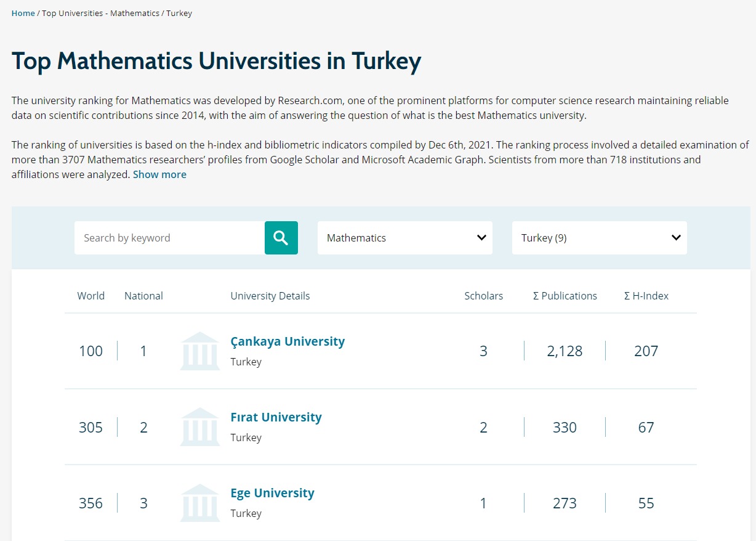Click Fırat University building icon
Screen dimensions: 756x541
pyautogui.click(x=199, y=427)
